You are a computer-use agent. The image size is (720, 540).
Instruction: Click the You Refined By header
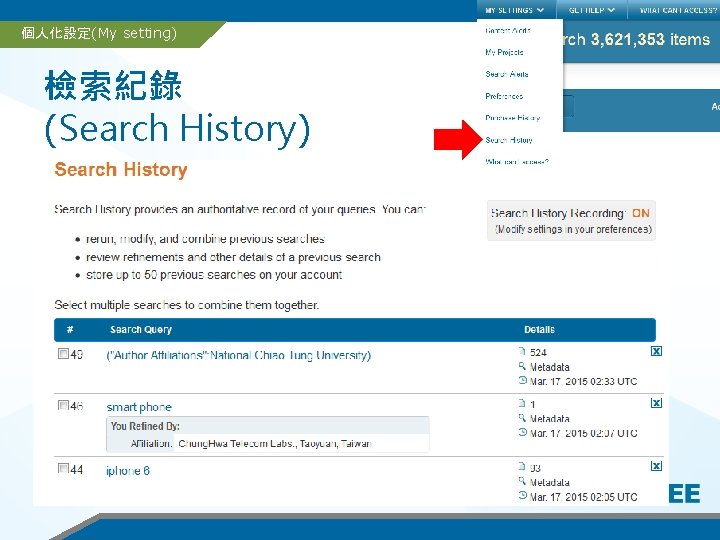click(145, 426)
